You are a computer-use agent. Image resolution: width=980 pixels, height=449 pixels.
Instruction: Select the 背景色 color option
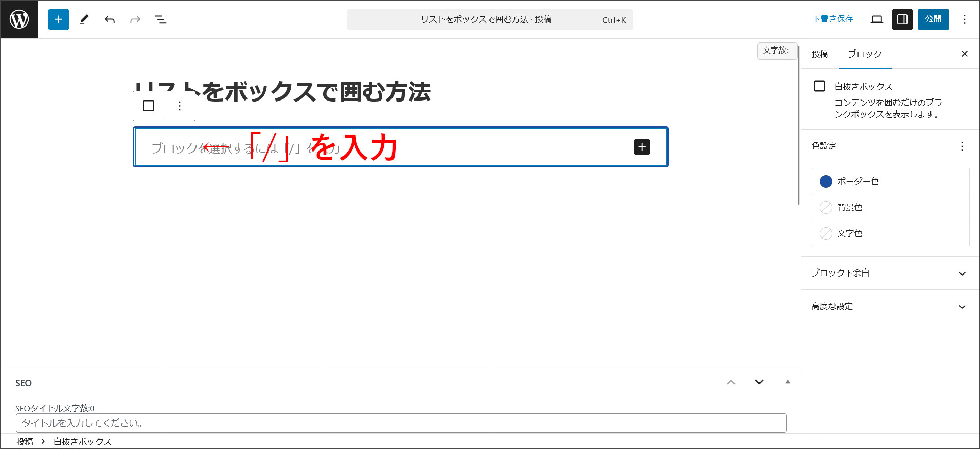point(891,207)
